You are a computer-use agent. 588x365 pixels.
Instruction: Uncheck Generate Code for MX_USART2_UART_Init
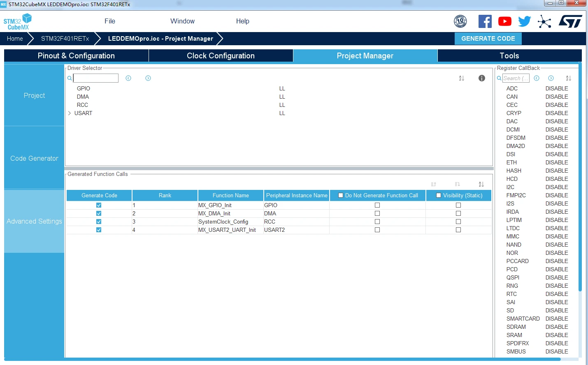coord(99,230)
